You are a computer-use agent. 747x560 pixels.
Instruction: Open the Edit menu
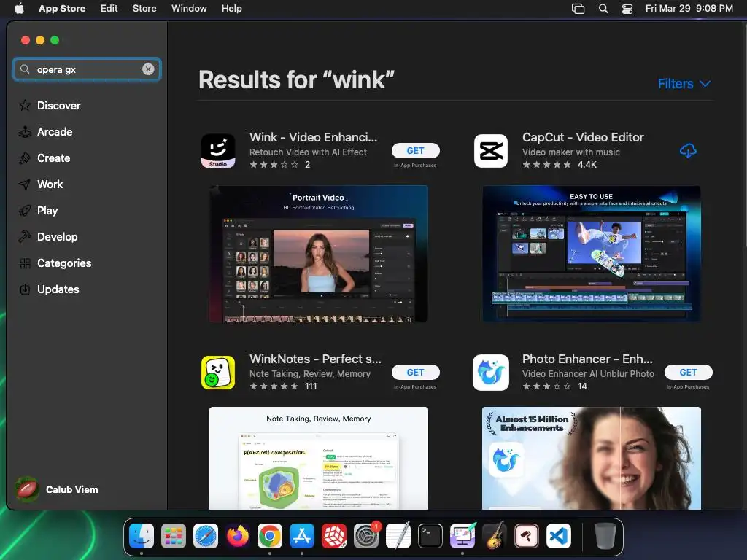[x=109, y=8]
